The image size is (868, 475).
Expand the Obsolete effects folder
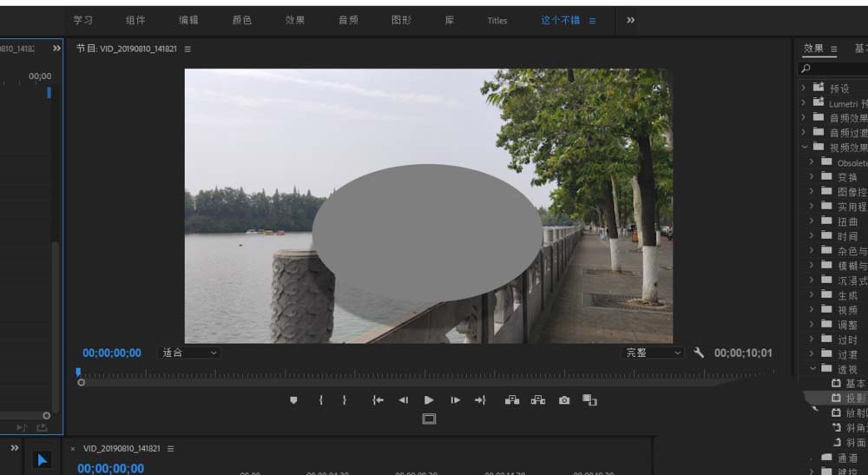812,162
